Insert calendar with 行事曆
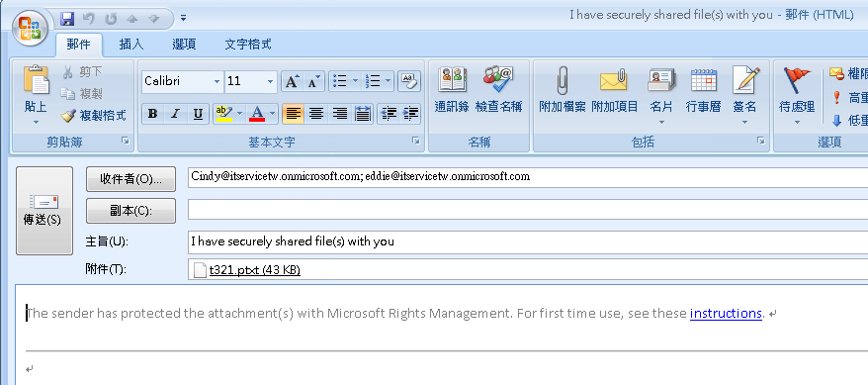 704,90
